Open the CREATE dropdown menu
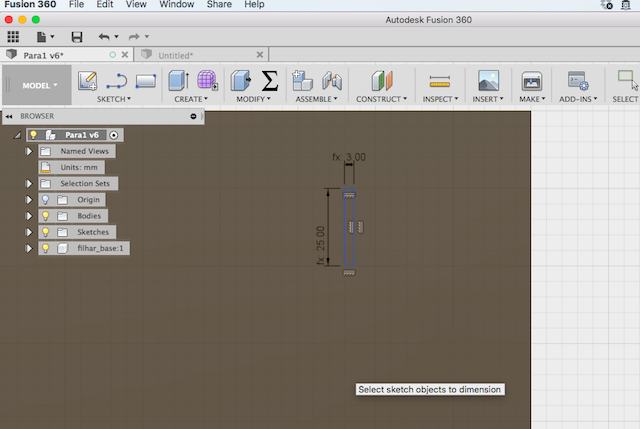This screenshot has height=429, width=640. (191, 99)
